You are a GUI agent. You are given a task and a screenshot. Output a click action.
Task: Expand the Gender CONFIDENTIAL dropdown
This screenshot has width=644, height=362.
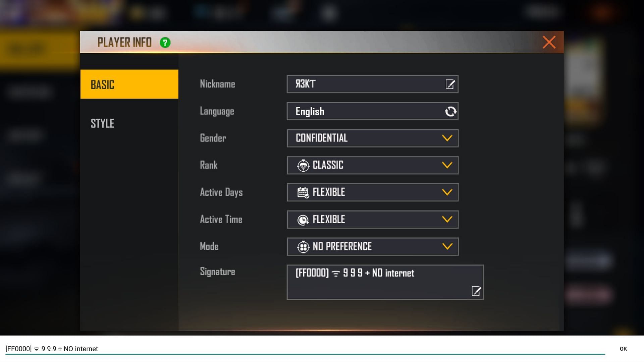point(446,138)
